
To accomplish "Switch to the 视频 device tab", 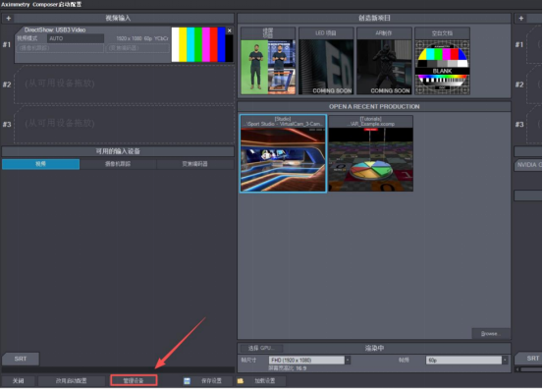I will point(41,164).
